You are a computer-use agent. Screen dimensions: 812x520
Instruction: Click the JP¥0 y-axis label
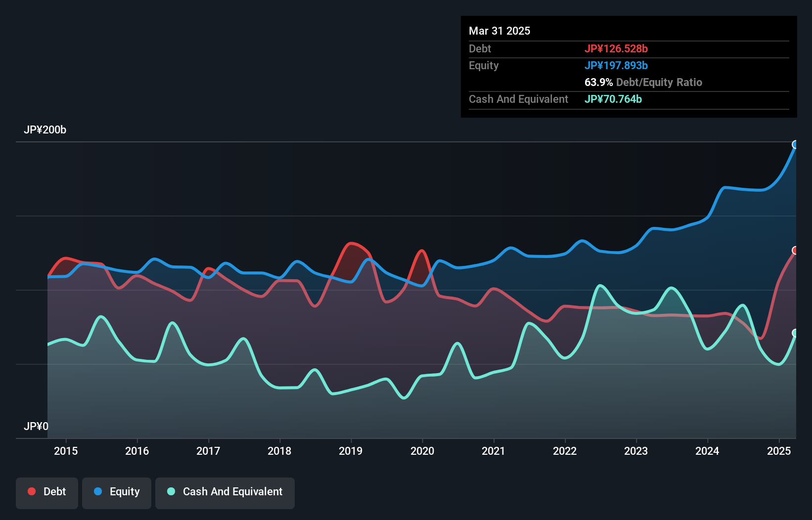point(36,426)
